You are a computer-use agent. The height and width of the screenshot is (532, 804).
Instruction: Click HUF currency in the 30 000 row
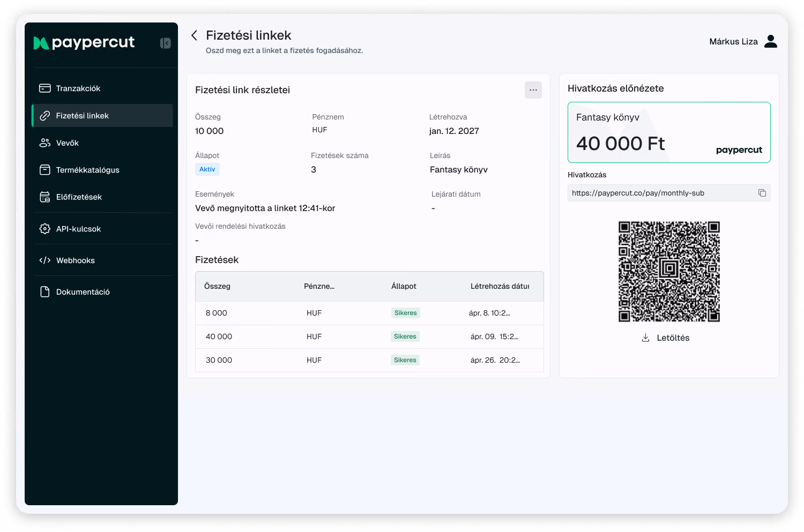pyautogui.click(x=314, y=360)
